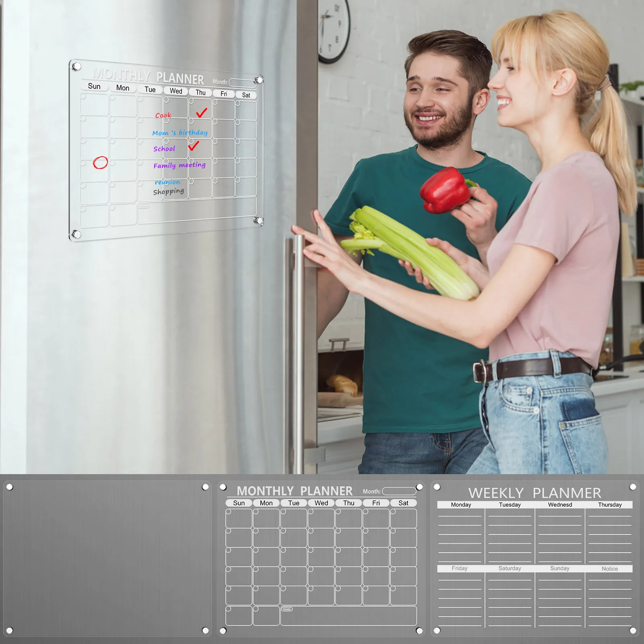Image resolution: width=644 pixels, height=644 pixels.
Task: Click the handwritten "School" note
Action: coord(164,149)
